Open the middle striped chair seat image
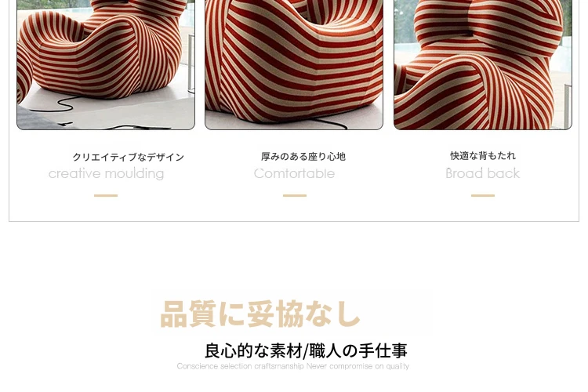Viewport: 588px width, 392px height. [x=294, y=64]
